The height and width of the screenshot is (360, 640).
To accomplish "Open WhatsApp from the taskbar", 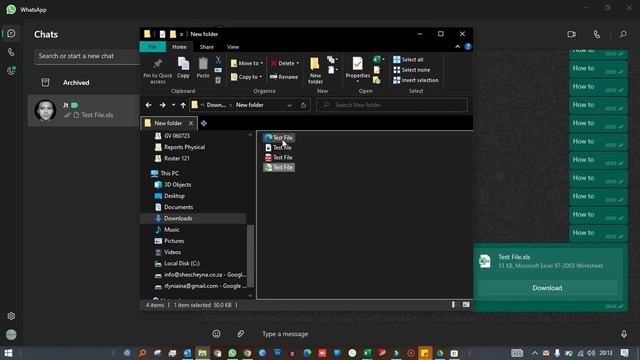I will (232, 353).
